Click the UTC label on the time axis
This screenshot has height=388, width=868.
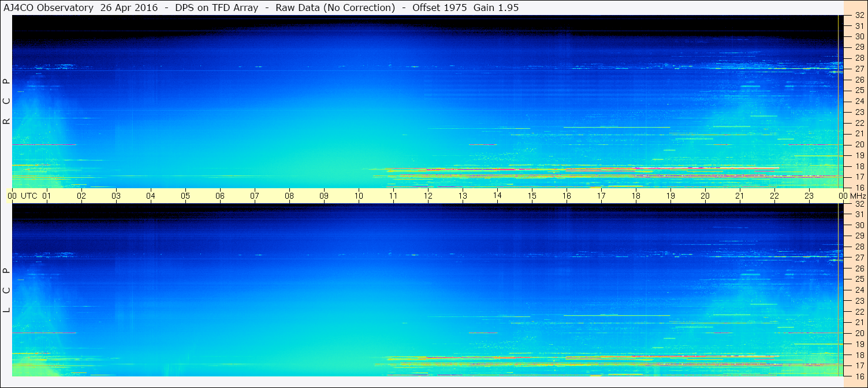(x=29, y=196)
